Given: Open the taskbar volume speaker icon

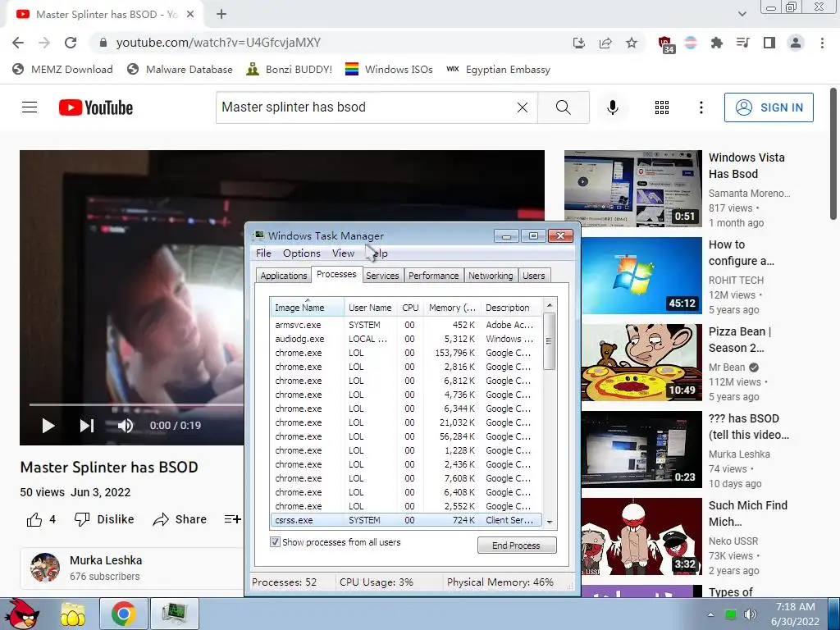Looking at the screenshot, I should pyautogui.click(x=750, y=614).
